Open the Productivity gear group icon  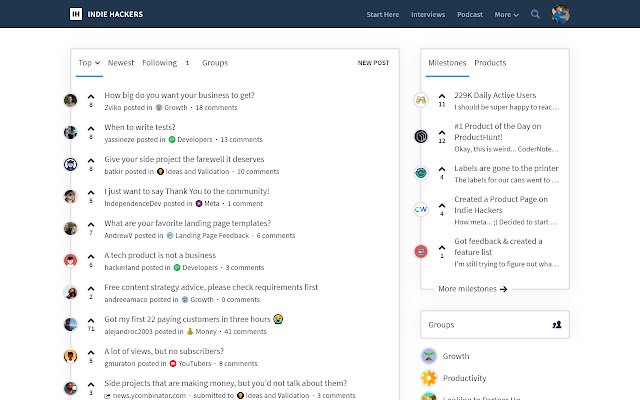[x=429, y=378]
